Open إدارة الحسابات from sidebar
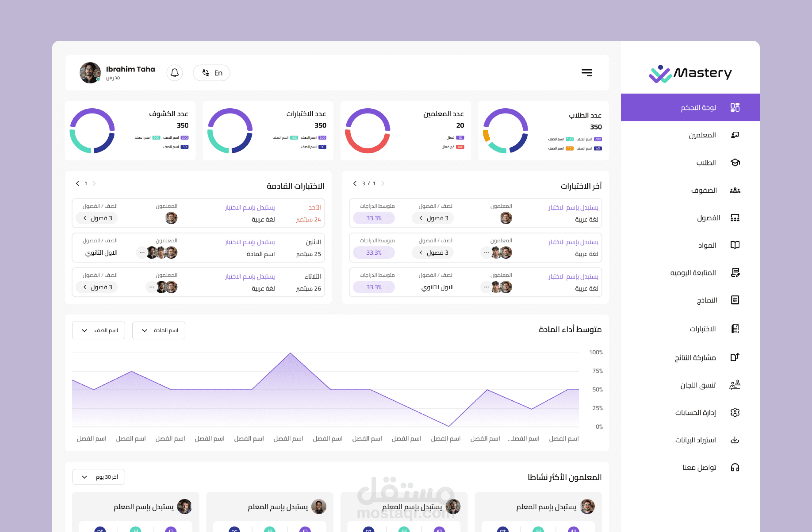812x532 pixels. coord(736,413)
